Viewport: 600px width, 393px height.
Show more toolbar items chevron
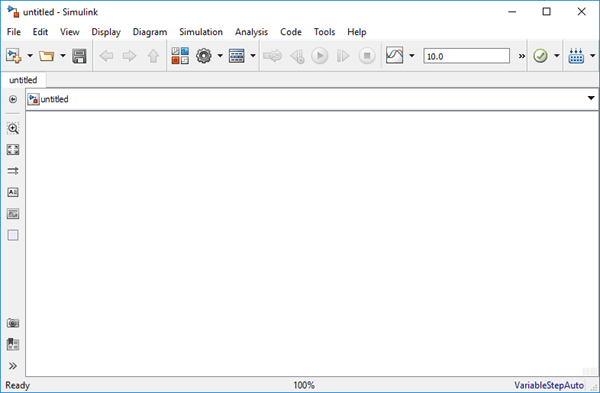pyautogui.click(x=522, y=56)
